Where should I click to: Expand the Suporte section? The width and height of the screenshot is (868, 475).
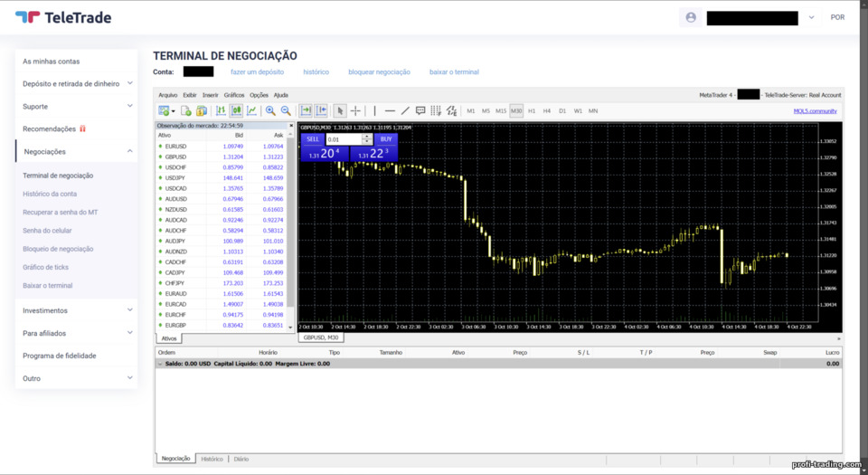coord(130,106)
